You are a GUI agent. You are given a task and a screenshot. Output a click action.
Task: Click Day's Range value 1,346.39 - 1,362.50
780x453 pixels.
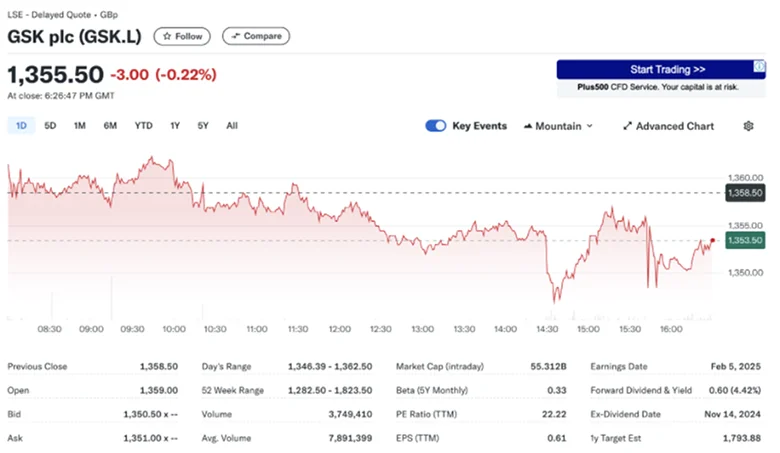(x=330, y=366)
